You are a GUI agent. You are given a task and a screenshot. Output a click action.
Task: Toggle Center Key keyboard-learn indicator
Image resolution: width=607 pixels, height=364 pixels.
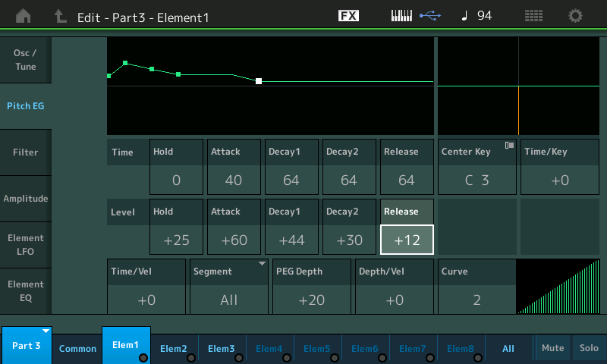(509, 145)
